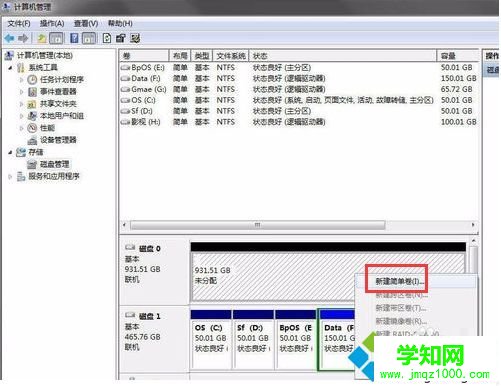Click the disk pane scrollbar up arrow
The height and width of the screenshot is (386, 501).
click(x=474, y=240)
